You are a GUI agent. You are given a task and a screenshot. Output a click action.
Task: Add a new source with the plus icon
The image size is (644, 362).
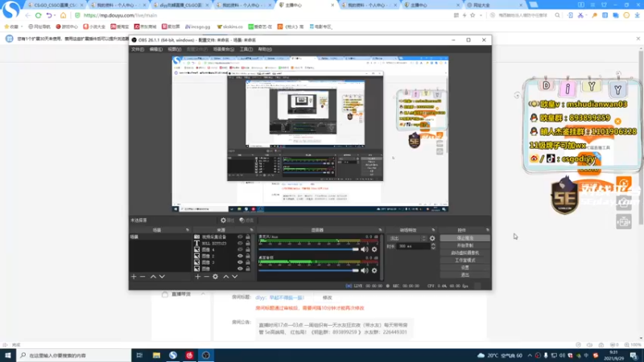197,277
